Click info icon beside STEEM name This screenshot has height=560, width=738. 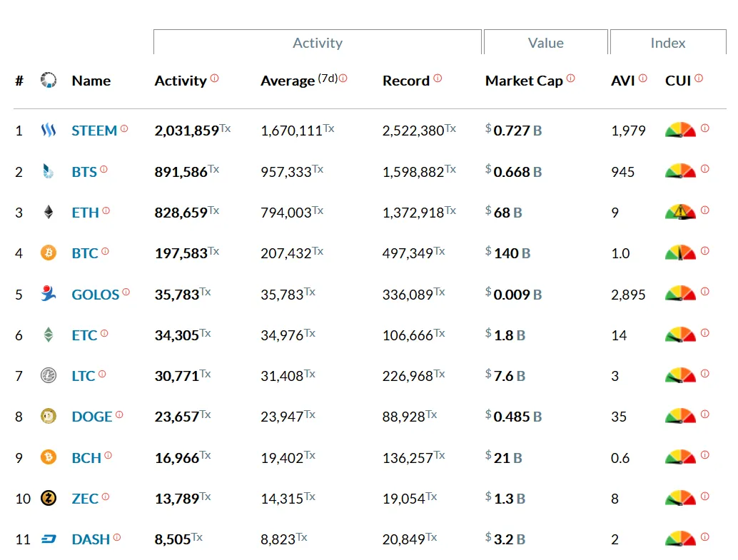tap(124, 128)
